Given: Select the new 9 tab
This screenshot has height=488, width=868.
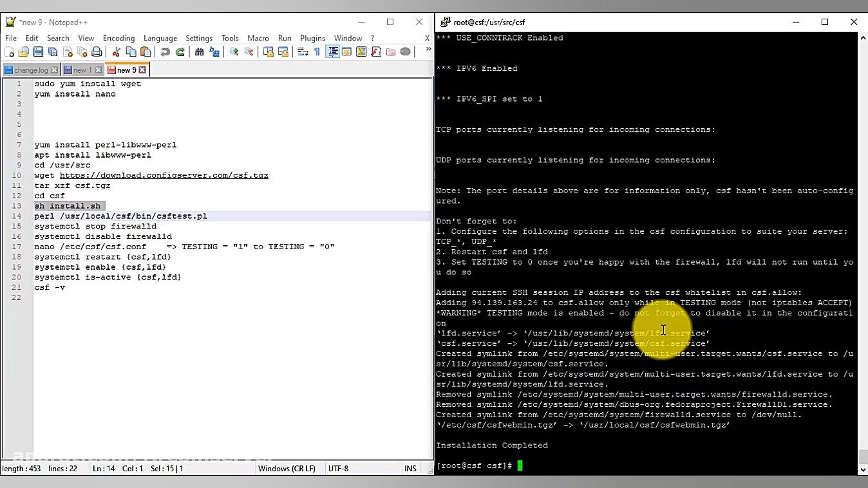Looking at the screenshot, I should [x=126, y=70].
